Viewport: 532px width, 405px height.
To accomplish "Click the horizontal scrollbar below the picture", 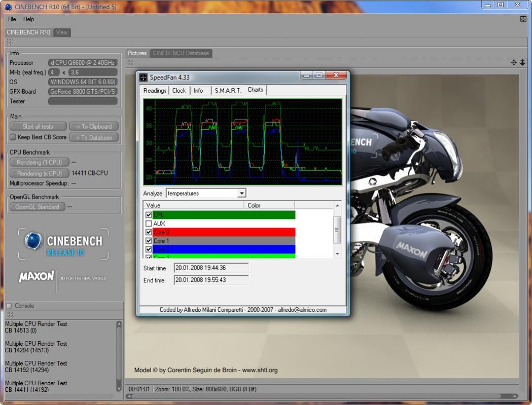I will point(322,396).
